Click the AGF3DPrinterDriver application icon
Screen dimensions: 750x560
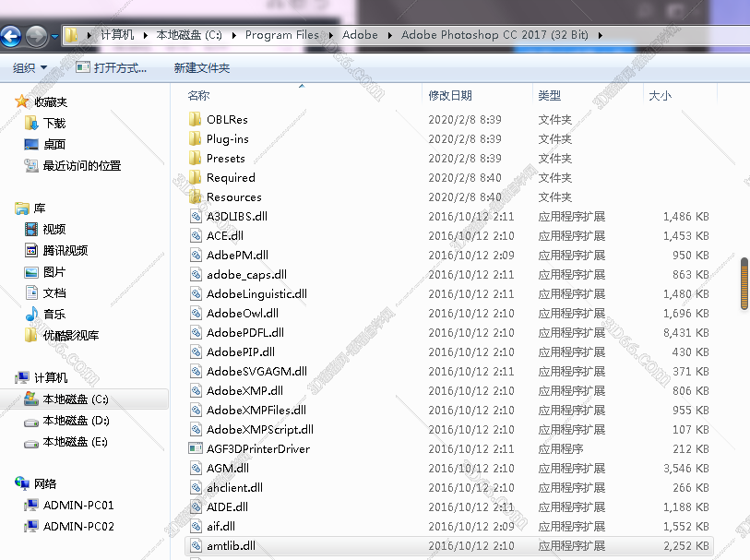(196, 448)
